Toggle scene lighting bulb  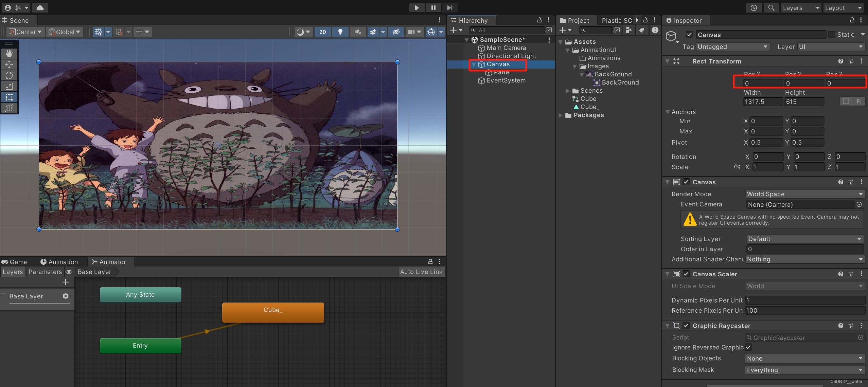pyautogui.click(x=340, y=32)
